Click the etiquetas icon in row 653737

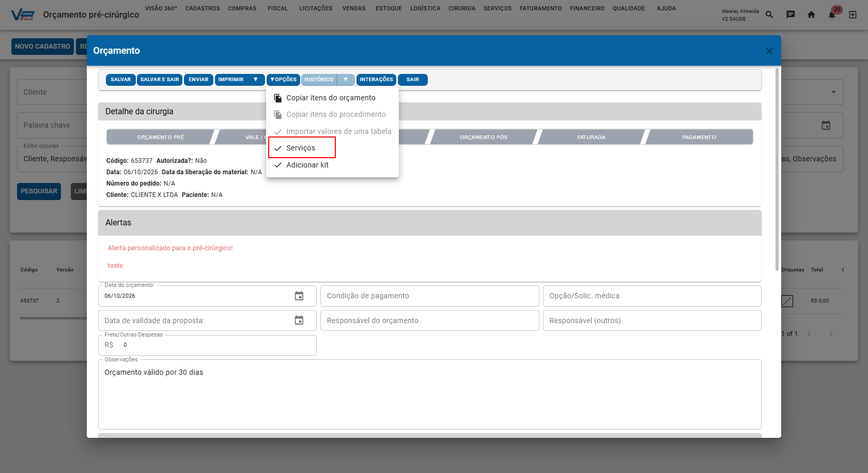click(787, 301)
